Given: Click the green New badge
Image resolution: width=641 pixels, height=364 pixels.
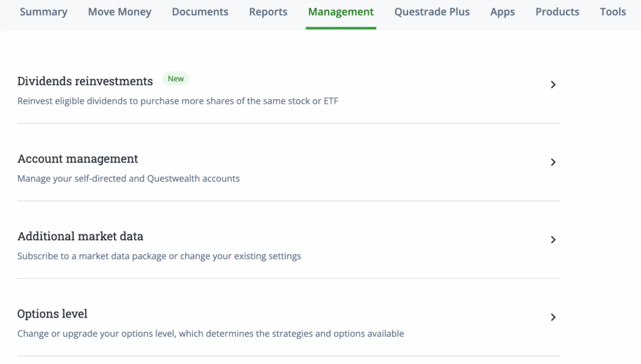Looking at the screenshot, I should coord(176,79).
